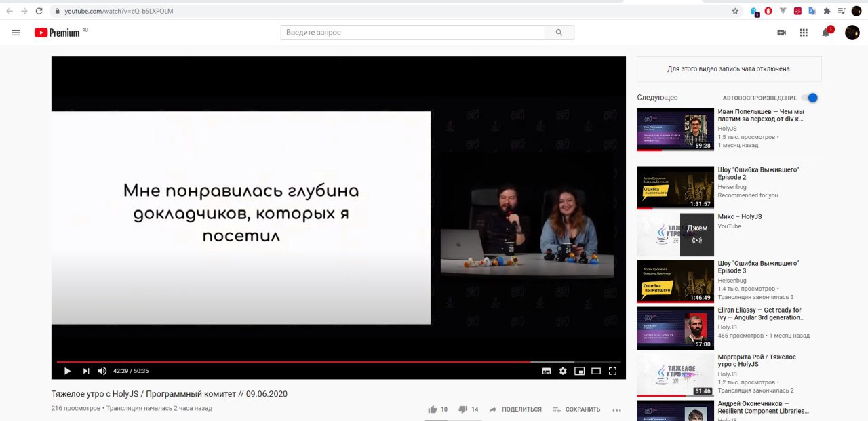
Task: Click the chat disabled notice
Action: click(729, 69)
